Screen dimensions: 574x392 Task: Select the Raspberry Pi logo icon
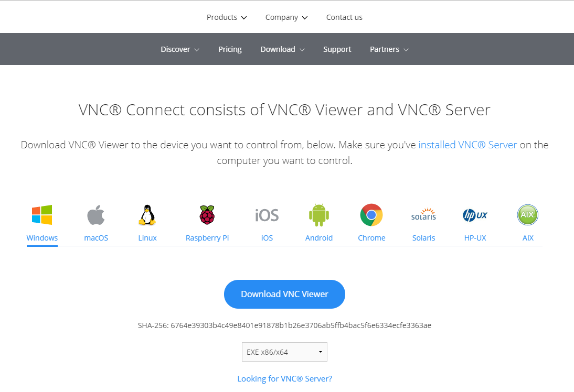pyautogui.click(x=207, y=215)
